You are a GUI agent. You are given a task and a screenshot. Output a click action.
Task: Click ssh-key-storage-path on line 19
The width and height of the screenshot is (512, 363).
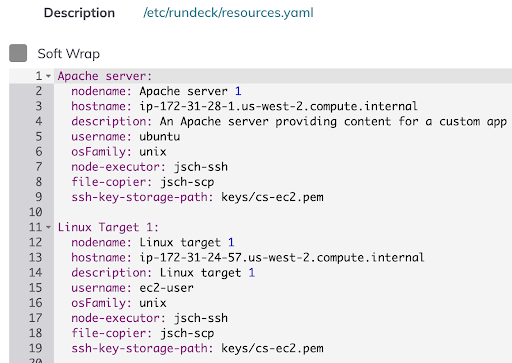click(197, 349)
